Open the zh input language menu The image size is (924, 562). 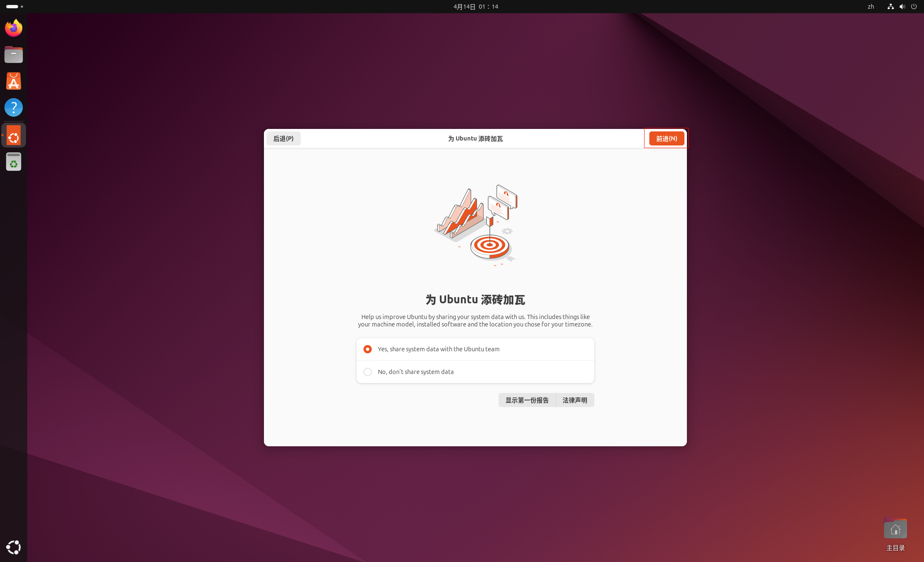(871, 7)
